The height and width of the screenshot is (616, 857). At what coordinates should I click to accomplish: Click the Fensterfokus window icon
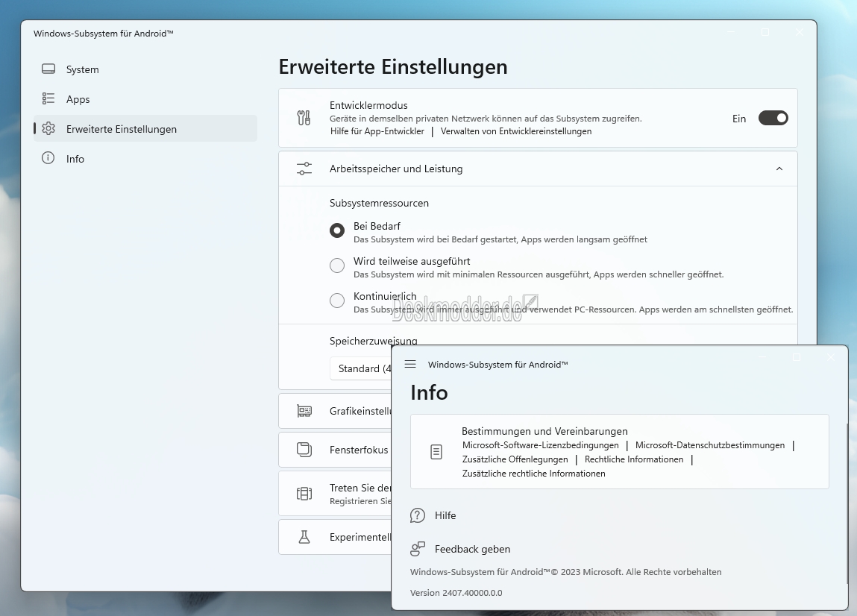point(304,449)
